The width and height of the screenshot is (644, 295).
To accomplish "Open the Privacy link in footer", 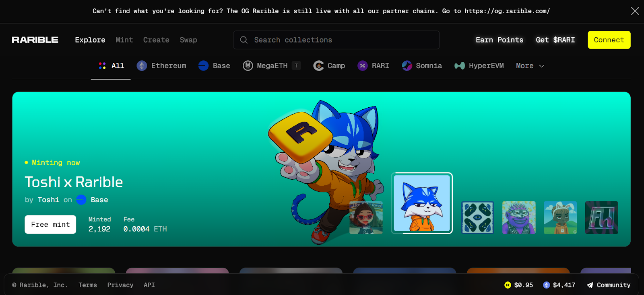I will click(120, 285).
